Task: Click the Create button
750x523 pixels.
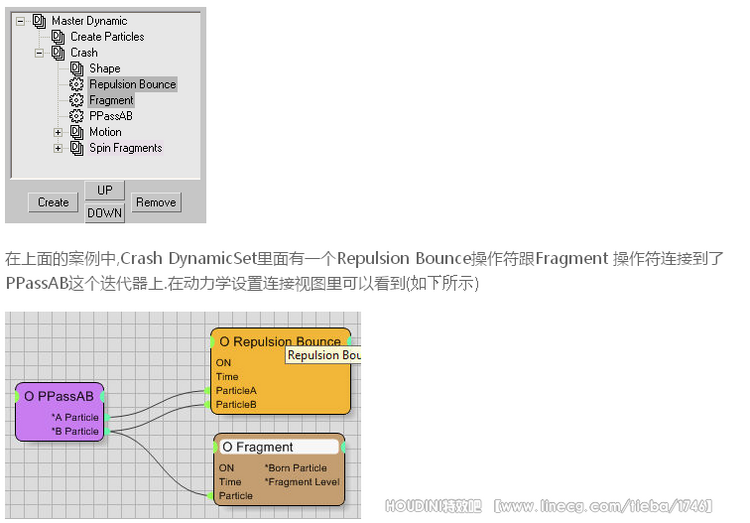Action: [53, 202]
